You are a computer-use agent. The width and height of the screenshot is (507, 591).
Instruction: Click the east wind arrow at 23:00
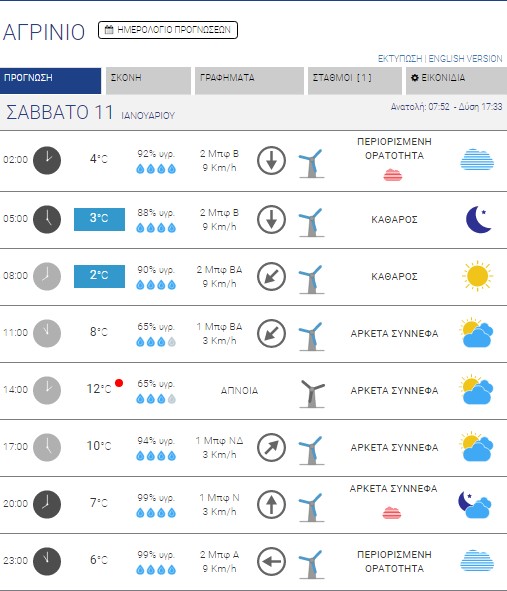coord(271,562)
